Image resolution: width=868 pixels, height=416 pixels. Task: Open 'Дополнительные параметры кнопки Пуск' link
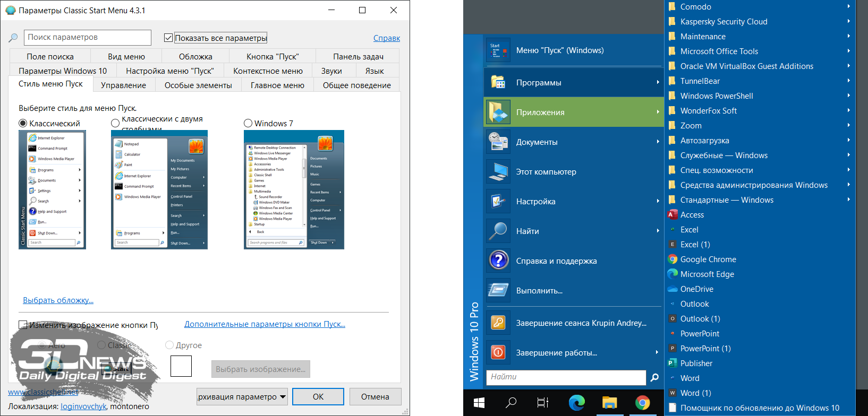[265, 324]
